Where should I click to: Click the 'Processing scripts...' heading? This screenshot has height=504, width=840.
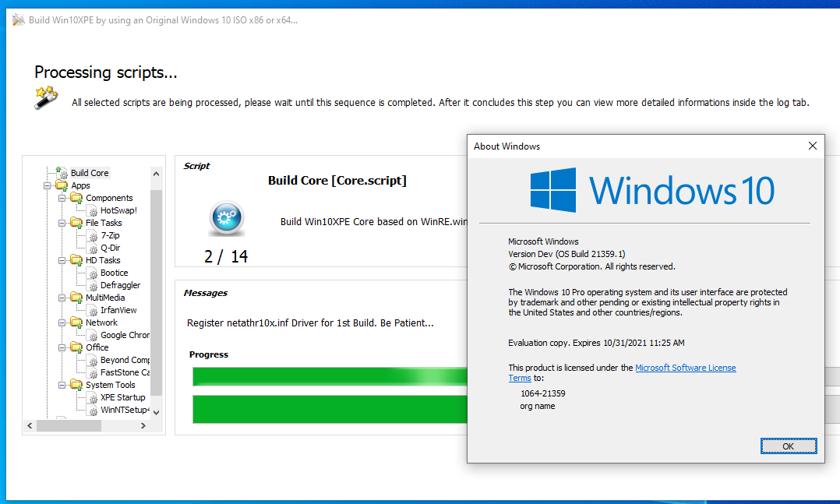(x=105, y=72)
